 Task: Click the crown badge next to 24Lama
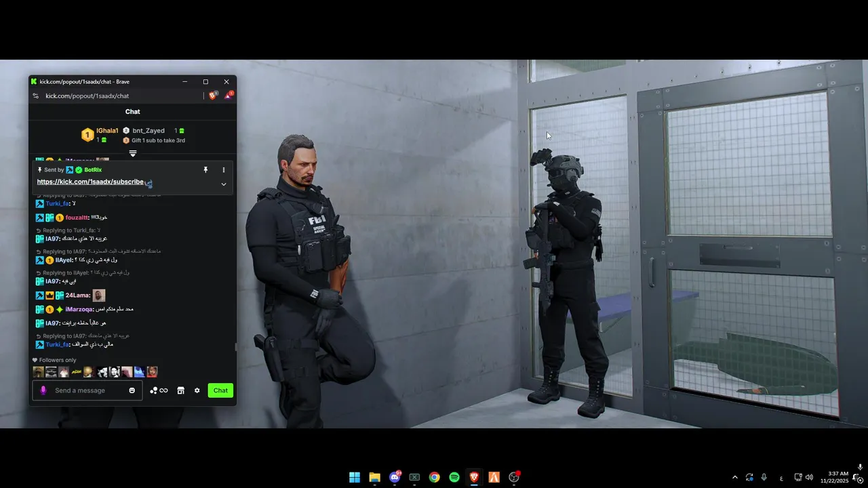point(50,296)
